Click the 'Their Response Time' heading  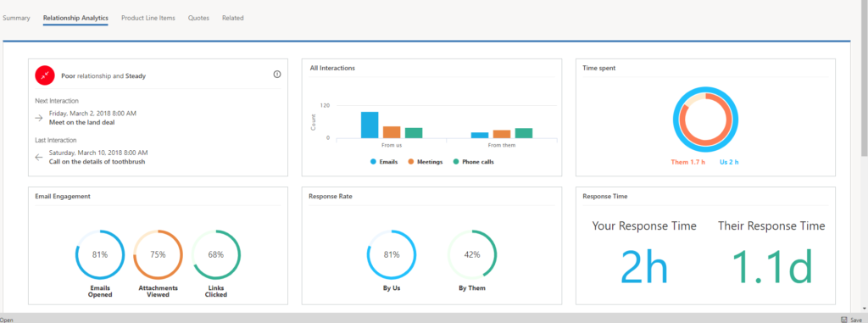tap(771, 226)
